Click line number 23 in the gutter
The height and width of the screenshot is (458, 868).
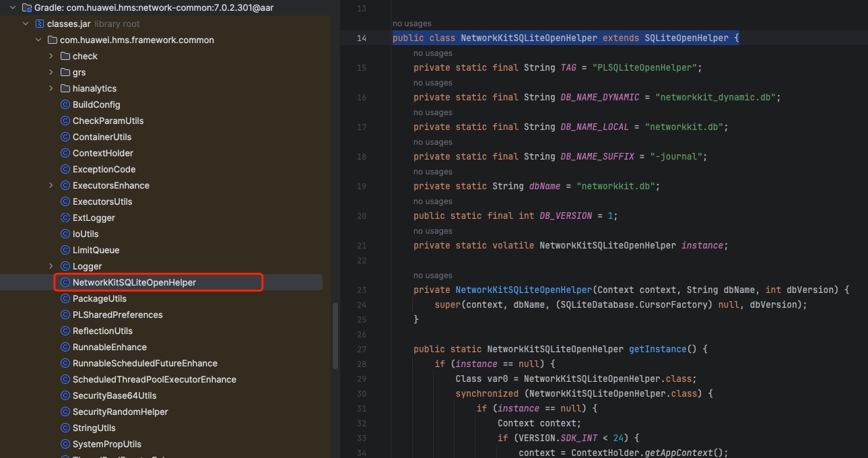(x=362, y=290)
